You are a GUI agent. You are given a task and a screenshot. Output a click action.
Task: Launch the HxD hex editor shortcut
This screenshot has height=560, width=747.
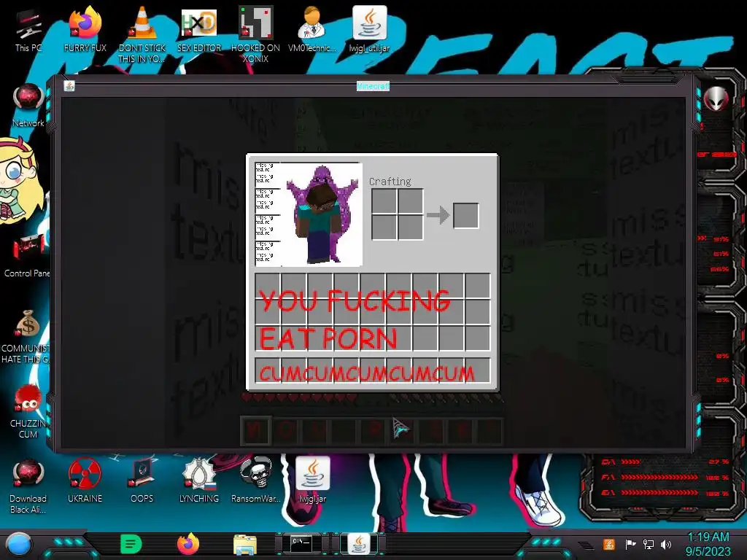point(199,31)
